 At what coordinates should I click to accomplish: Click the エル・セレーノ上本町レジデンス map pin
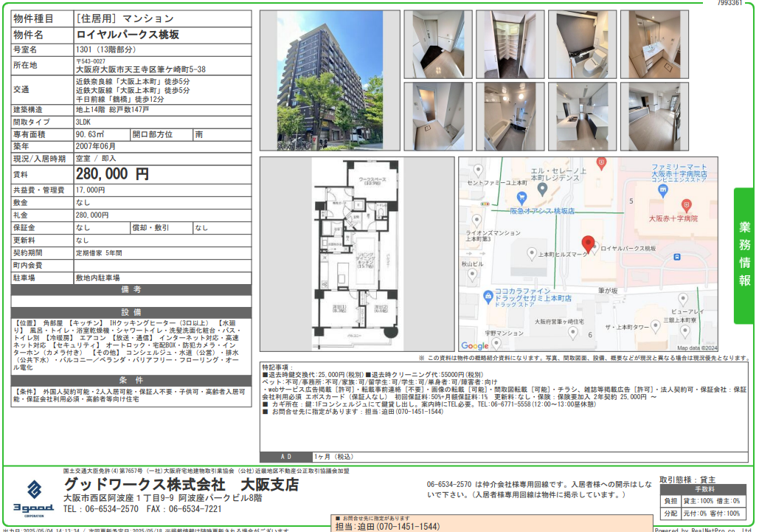[542, 189]
